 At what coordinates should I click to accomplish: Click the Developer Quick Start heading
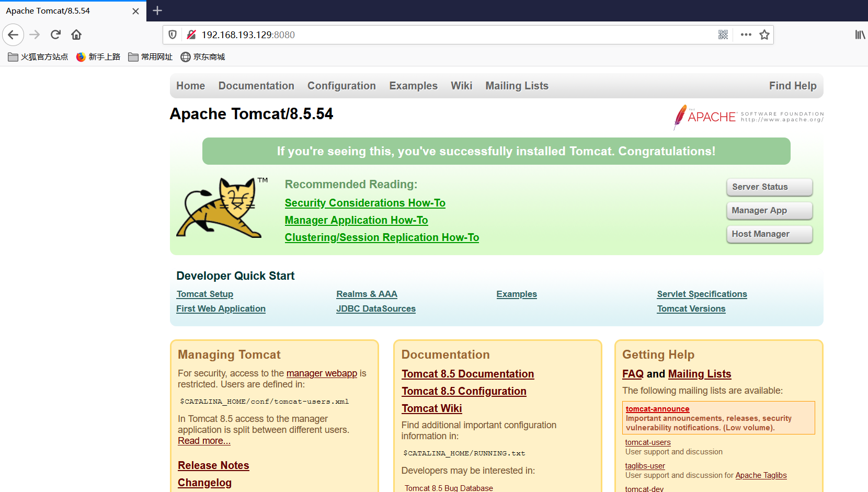coord(235,276)
